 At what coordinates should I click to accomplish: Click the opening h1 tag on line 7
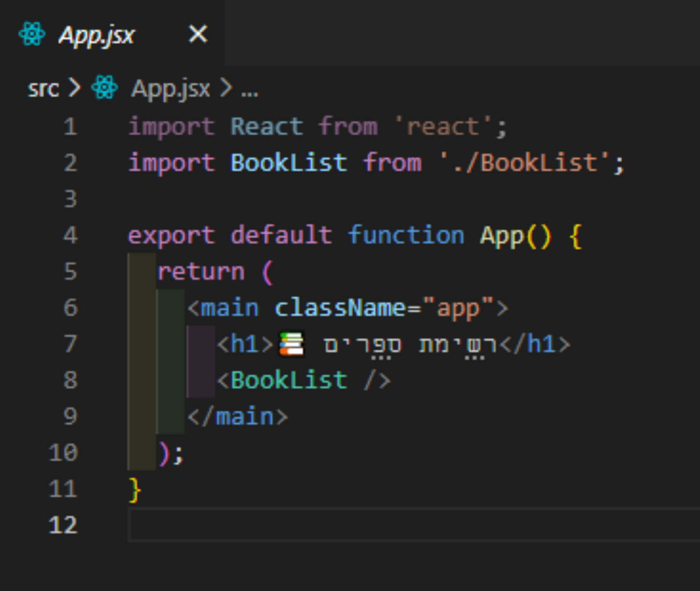245,344
